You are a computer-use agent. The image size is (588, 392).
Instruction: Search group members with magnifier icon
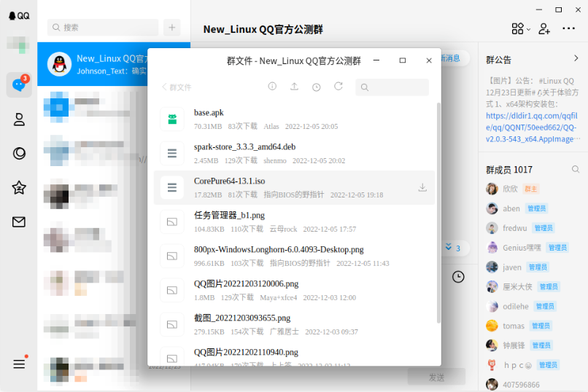tap(576, 169)
